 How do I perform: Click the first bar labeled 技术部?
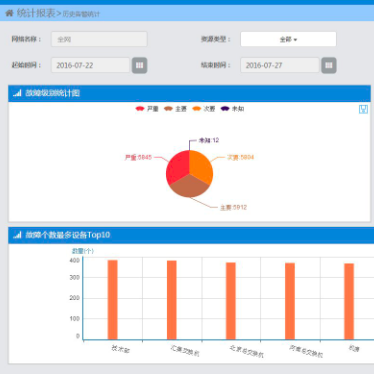(x=113, y=300)
